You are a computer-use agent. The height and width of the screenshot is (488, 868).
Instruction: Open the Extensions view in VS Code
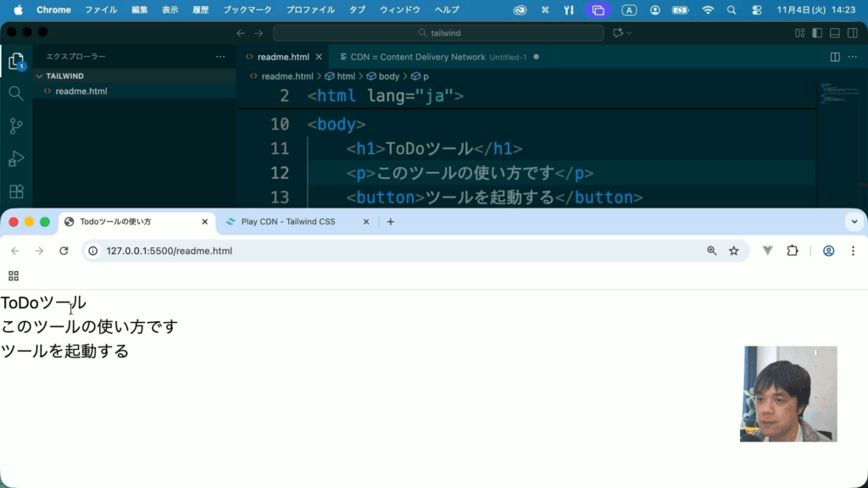click(x=16, y=191)
